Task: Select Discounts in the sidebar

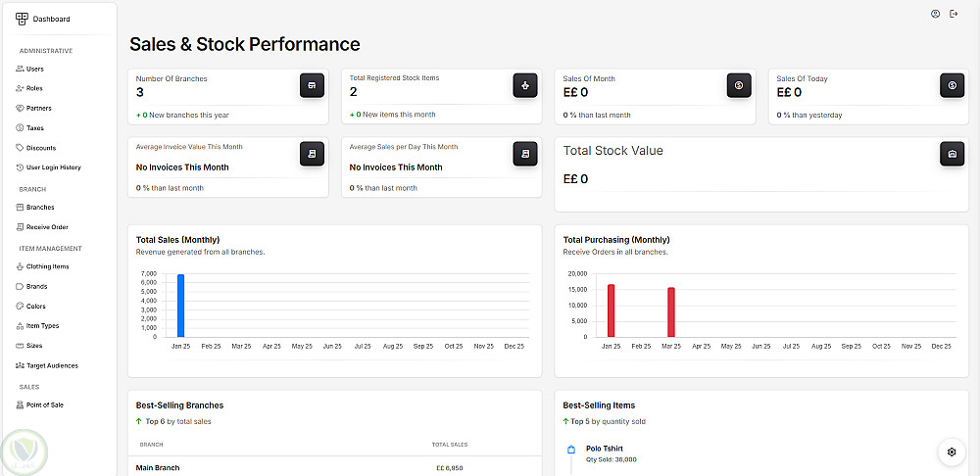Action: (40, 148)
